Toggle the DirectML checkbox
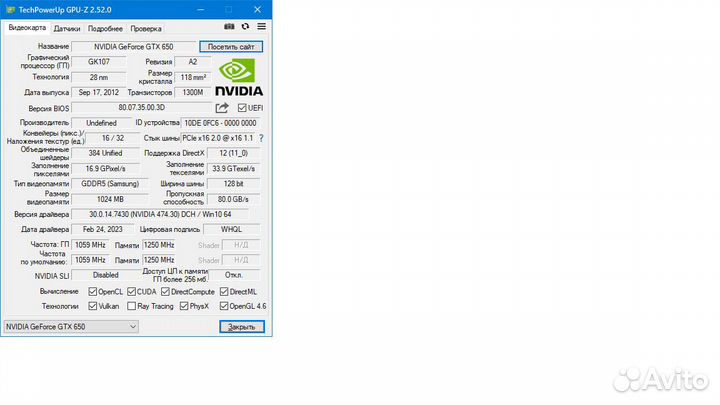This screenshot has height=405, width=720. (224, 292)
